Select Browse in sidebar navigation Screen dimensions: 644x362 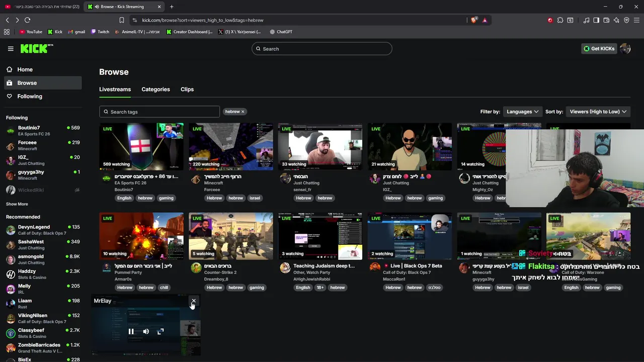43,83
